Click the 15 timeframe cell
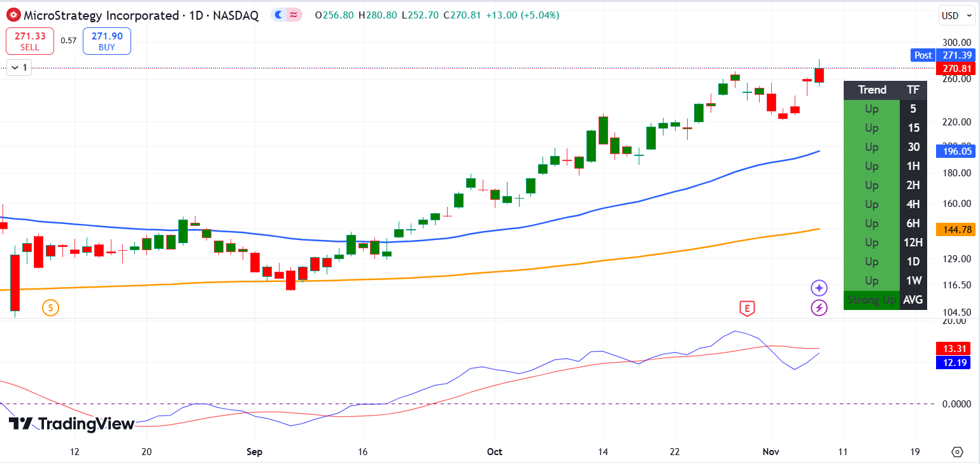 [x=914, y=128]
